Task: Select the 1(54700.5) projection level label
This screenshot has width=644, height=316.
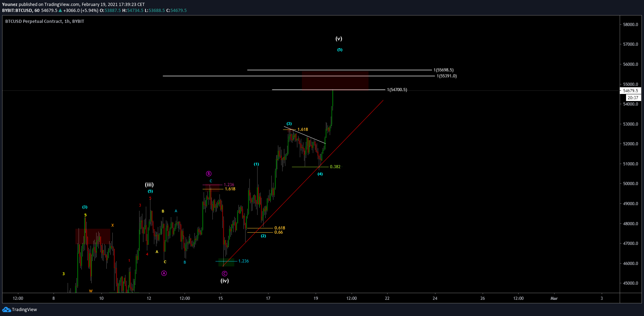Action: click(397, 90)
